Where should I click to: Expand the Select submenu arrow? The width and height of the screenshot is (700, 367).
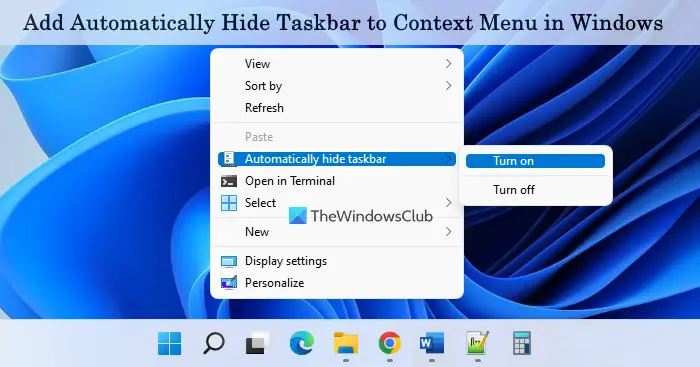click(448, 203)
